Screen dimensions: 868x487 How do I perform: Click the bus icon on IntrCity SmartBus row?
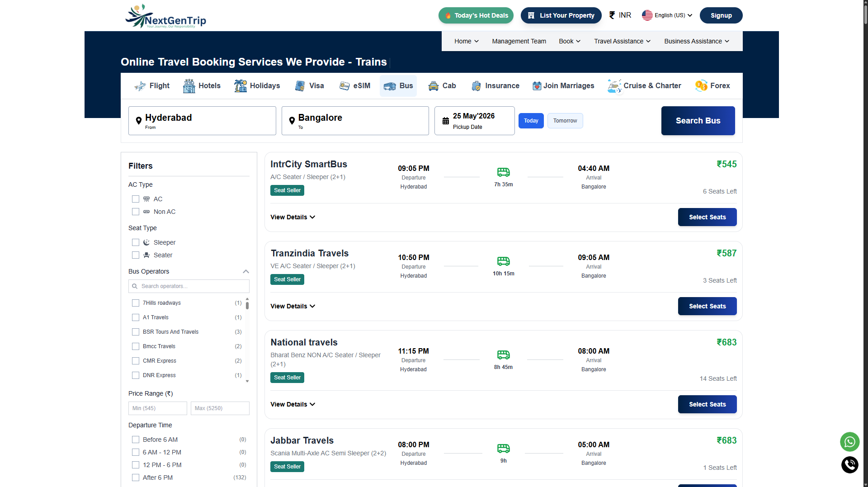point(503,172)
